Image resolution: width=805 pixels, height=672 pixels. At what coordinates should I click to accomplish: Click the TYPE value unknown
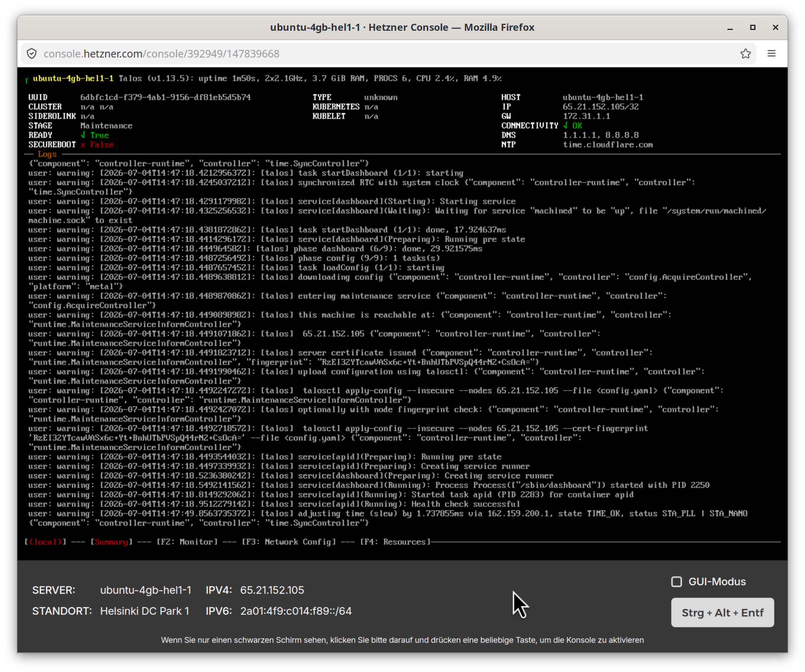coord(381,97)
